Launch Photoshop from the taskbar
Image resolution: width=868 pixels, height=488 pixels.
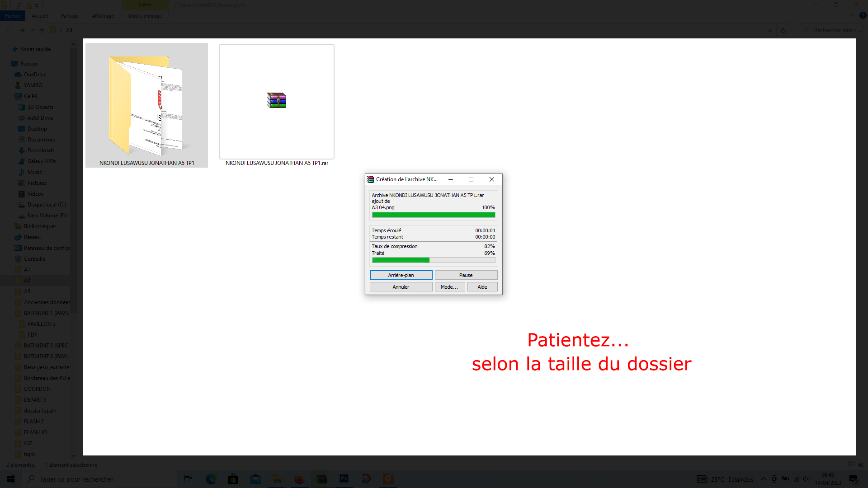click(344, 479)
